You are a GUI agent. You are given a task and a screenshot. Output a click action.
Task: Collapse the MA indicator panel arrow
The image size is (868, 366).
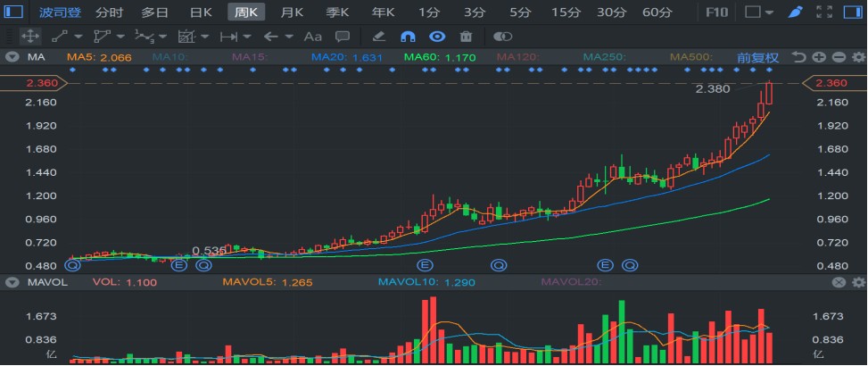coord(12,57)
